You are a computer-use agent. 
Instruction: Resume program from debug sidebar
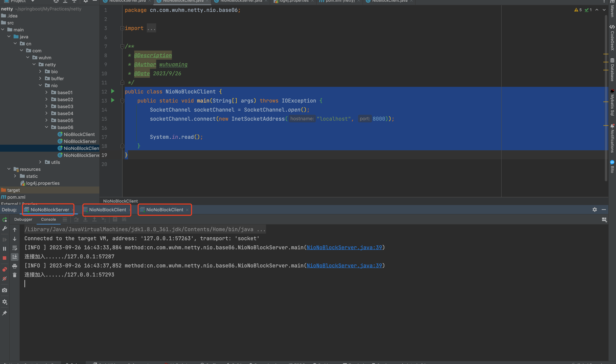tap(5, 239)
